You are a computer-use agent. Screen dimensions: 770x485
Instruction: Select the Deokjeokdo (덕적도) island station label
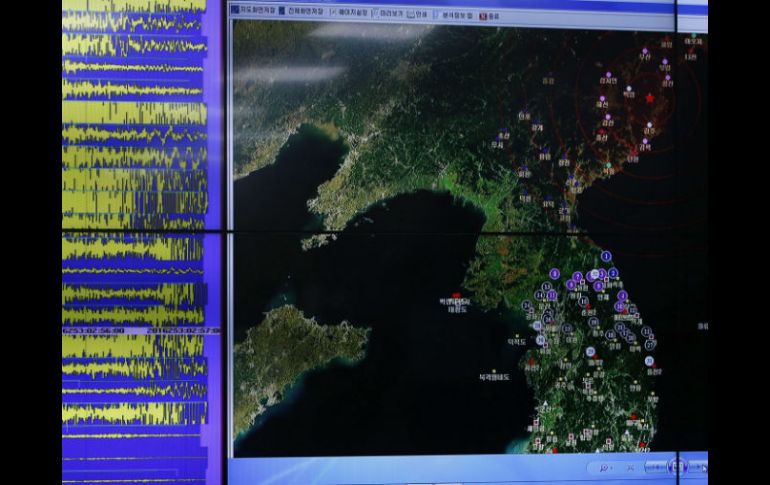pyautogui.click(x=516, y=341)
